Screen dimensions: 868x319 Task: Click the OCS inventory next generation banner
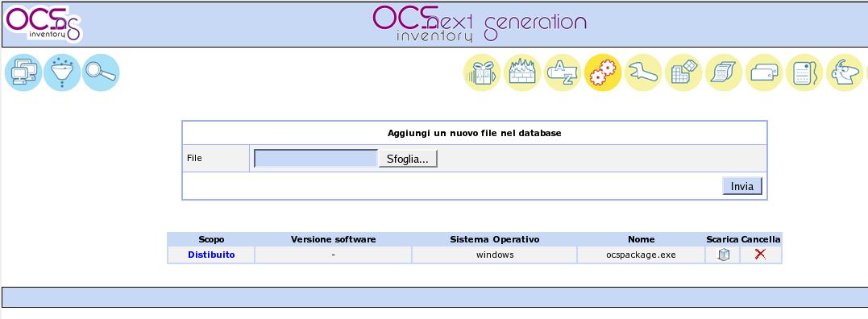tap(480, 23)
